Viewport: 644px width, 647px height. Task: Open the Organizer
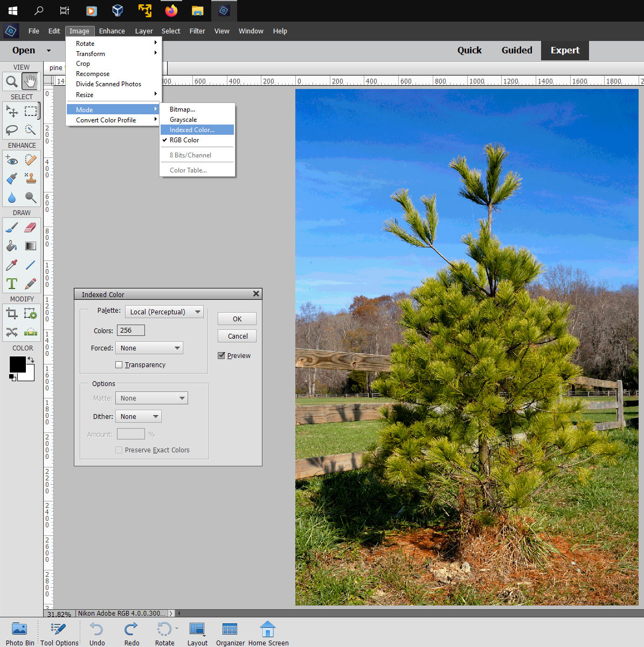click(x=230, y=632)
